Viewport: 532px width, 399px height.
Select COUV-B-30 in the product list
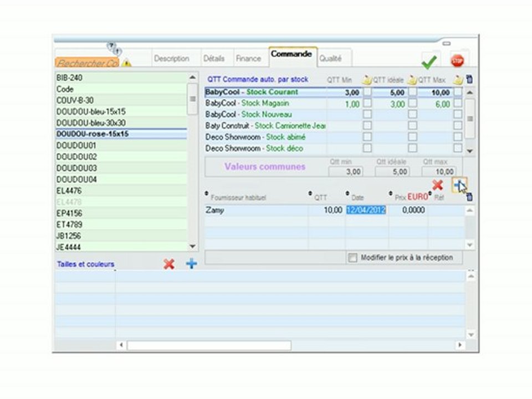click(x=121, y=100)
